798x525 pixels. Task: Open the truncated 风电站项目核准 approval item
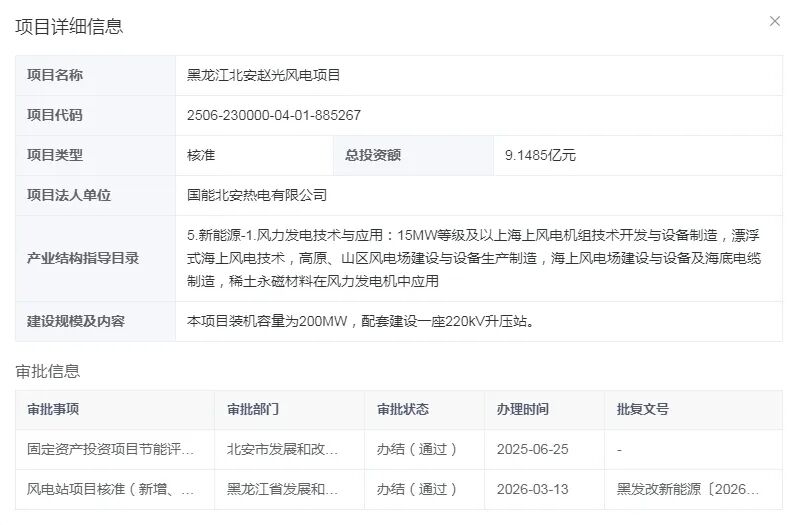[x=110, y=489]
